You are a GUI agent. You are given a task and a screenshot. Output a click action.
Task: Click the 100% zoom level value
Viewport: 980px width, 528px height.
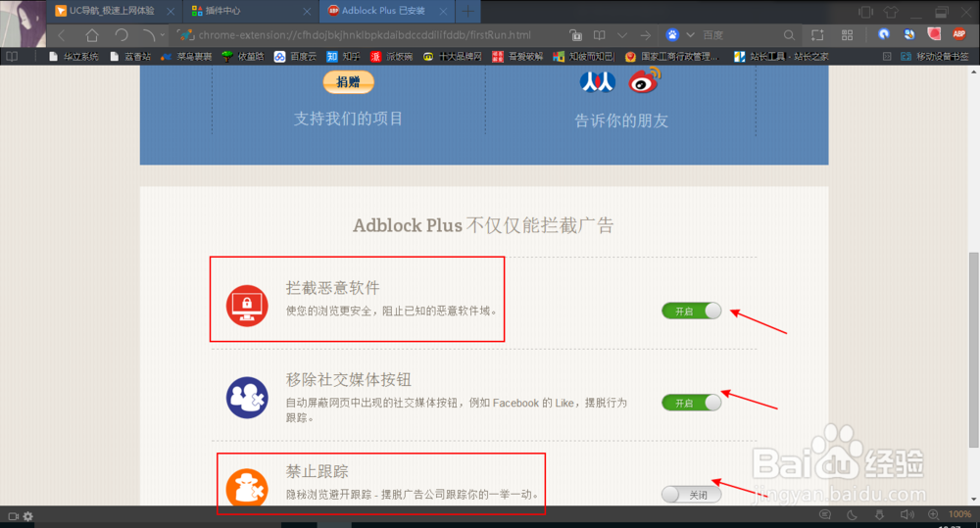959,514
